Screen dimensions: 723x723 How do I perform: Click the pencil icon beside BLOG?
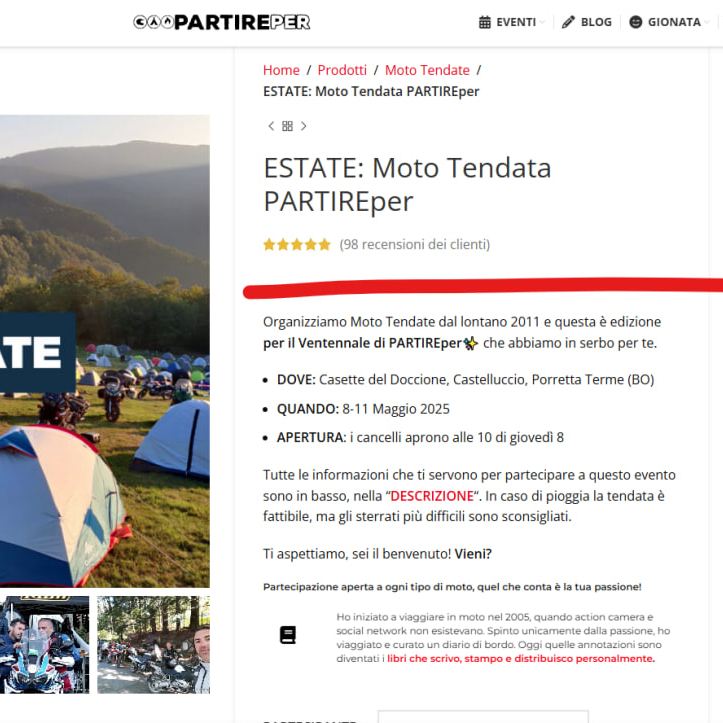coord(568,22)
